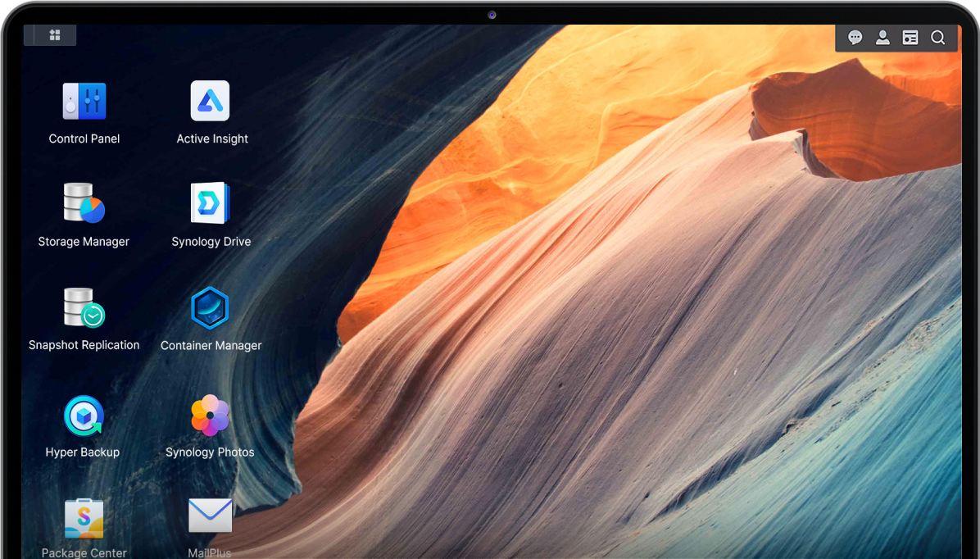
Task: Launch the Synology Drive icon
Action: click(211, 203)
